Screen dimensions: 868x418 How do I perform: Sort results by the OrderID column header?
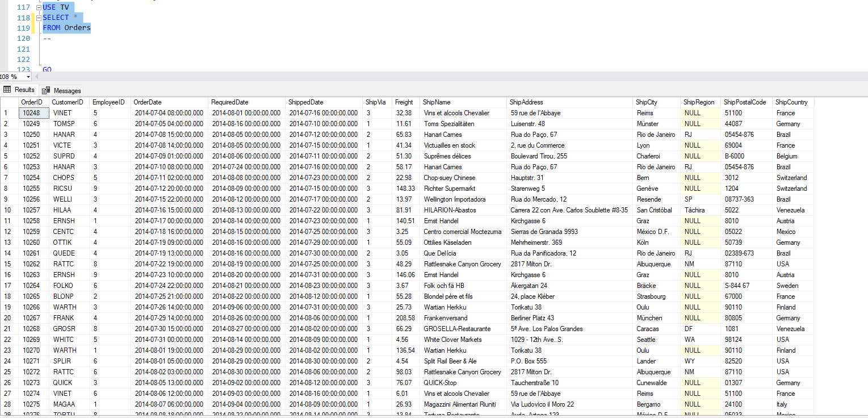[x=32, y=102]
